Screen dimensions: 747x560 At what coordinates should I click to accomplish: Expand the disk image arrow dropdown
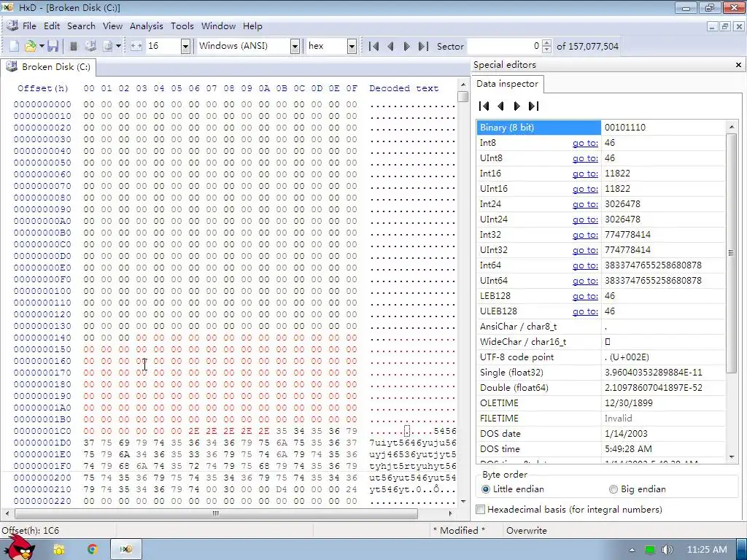point(118,46)
